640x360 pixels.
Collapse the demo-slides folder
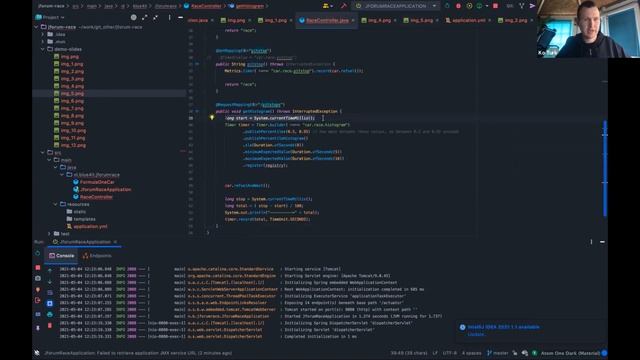(x=43, y=49)
